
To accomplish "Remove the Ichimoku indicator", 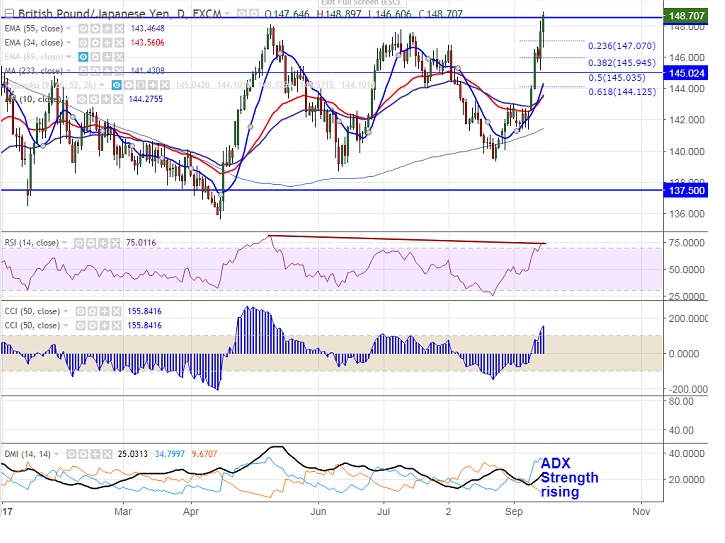I will pyautogui.click(x=165, y=85).
